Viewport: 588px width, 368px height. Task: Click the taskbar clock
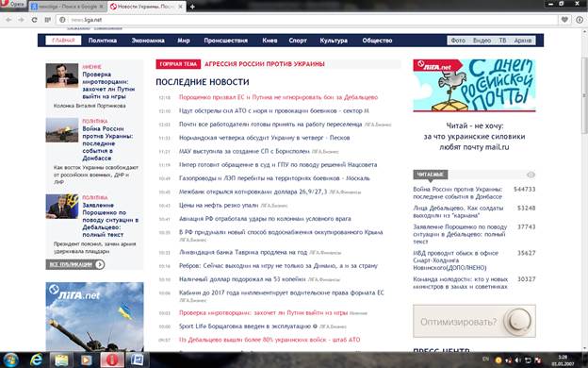tap(563, 360)
